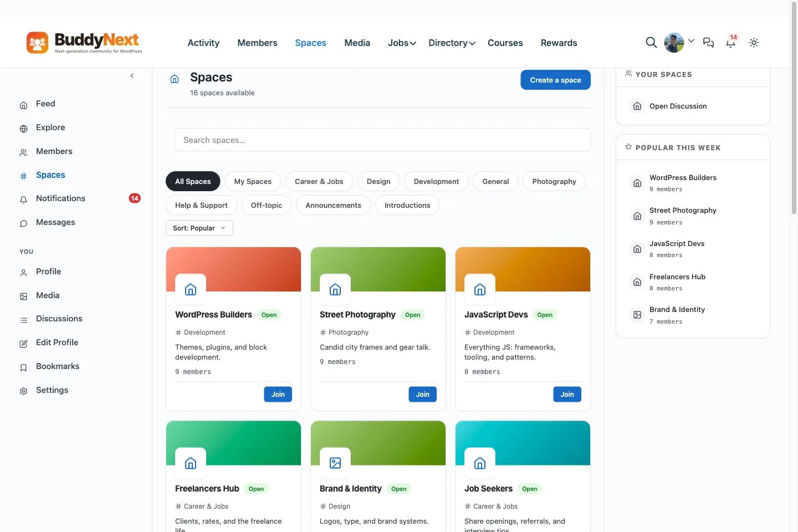Open the Settings gear in the sidebar
The image size is (798, 532).
tap(23, 391)
